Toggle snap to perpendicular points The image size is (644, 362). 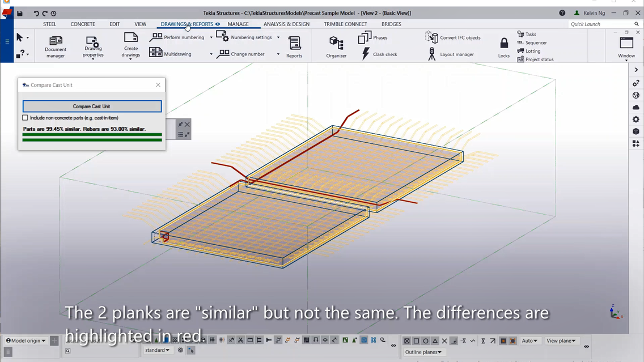[454, 340]
